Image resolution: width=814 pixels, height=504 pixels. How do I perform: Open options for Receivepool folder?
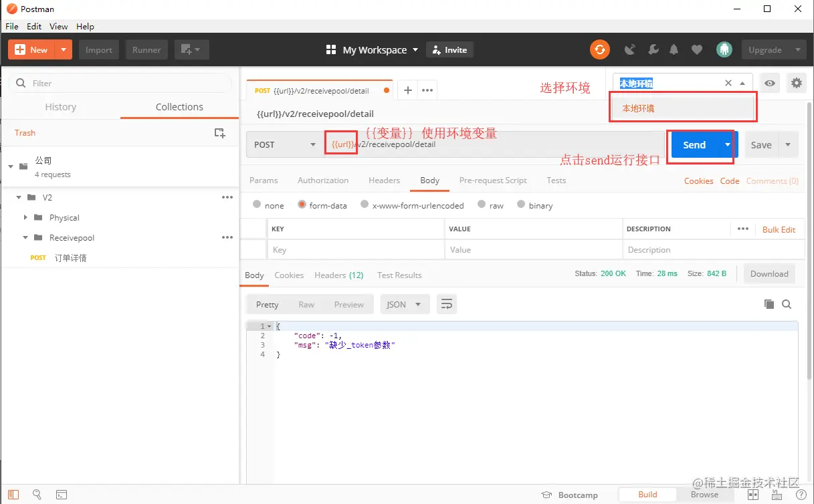[227, 237]
